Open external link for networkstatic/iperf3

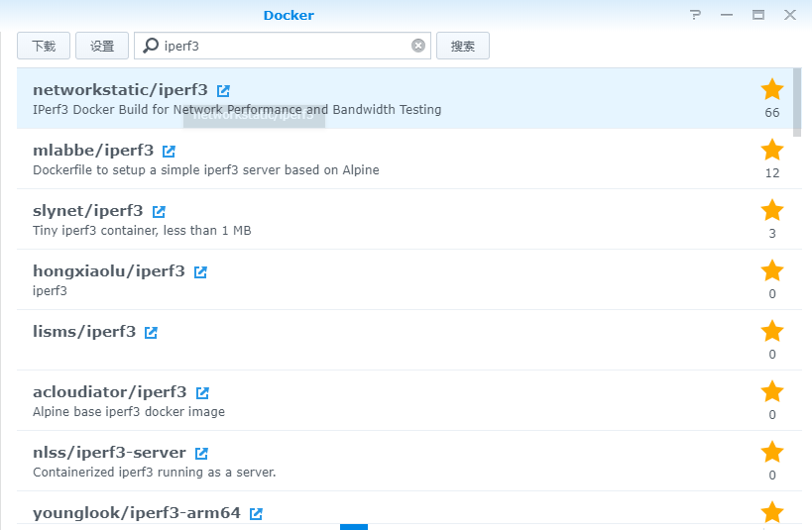223,90
